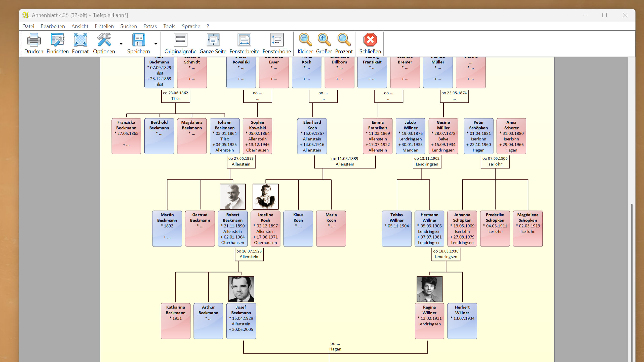Expand the Speichern dropdown arrow
This screenshot has width=644, height=362.
point(156,44)
